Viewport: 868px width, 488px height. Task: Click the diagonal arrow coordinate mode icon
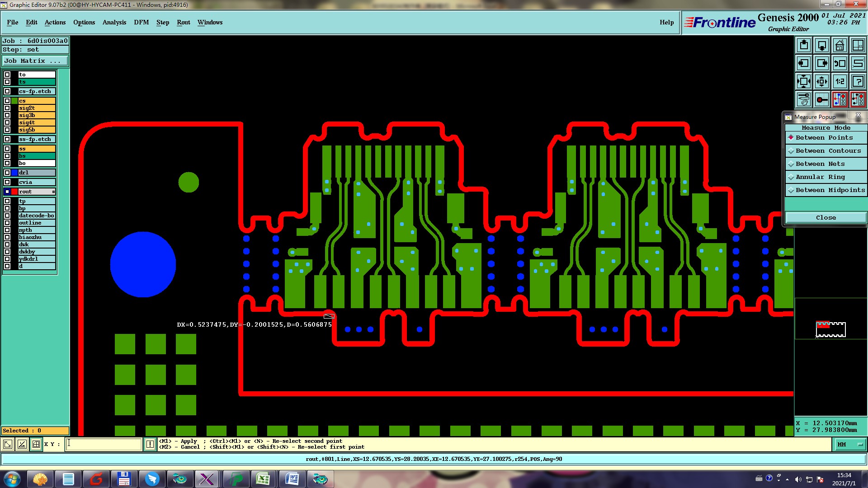pos(8,444)
